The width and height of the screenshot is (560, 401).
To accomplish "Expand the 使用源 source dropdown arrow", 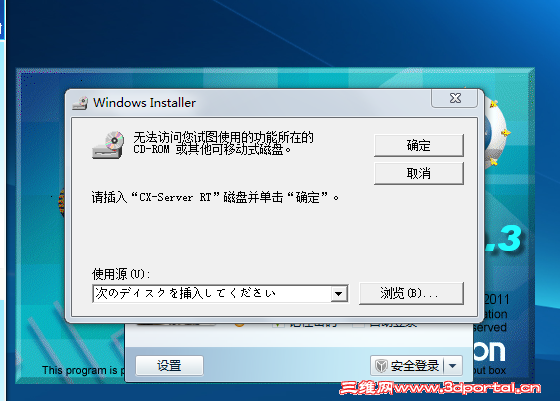I will (339, 294).
